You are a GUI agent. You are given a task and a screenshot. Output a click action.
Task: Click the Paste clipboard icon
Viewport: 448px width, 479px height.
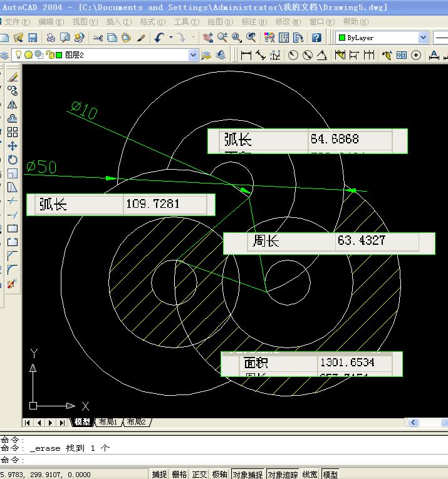pos(126,38)
